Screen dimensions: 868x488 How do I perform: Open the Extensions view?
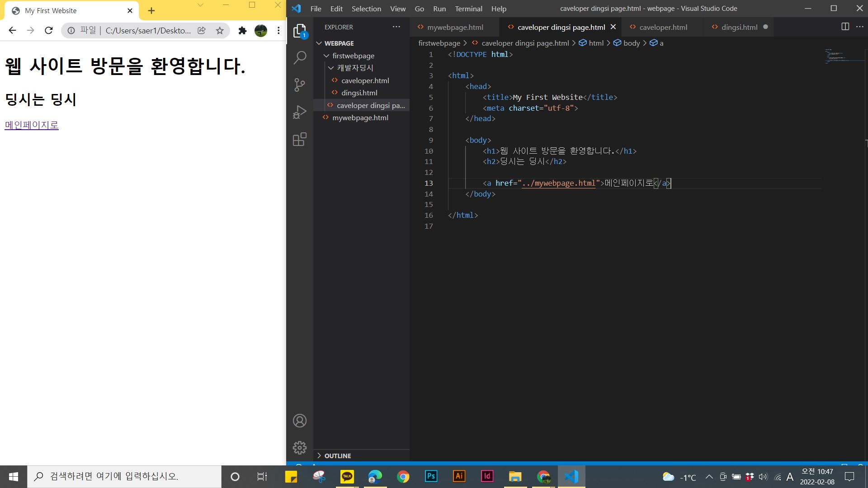(300, 139)
